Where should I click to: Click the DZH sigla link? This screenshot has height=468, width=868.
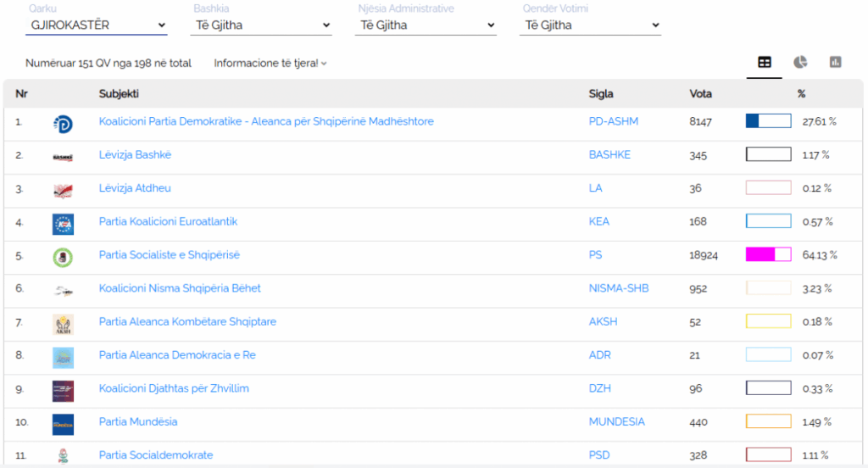(x=599, y=388)
